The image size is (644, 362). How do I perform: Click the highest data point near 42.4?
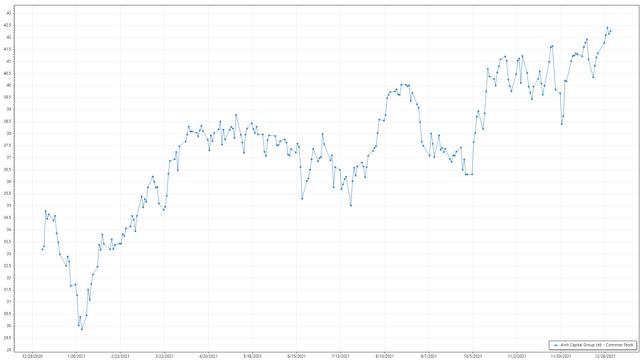pyautogui.click(x=607, y=28)
